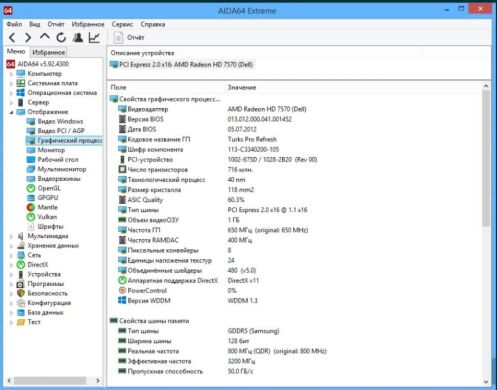497x390 pixels.
Task: Open the user icon in the toolbar
Action: (78, 37)
